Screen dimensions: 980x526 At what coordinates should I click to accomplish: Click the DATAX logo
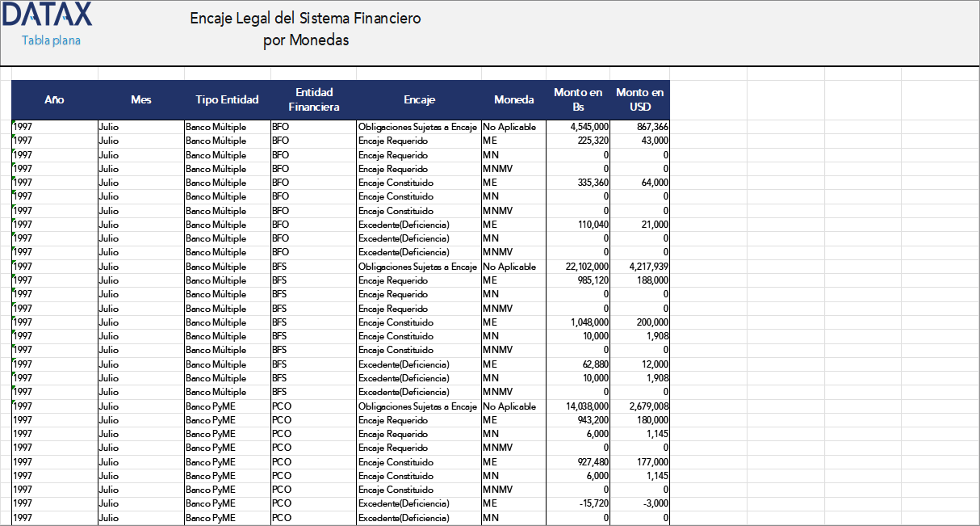click(x=46, y=14)
